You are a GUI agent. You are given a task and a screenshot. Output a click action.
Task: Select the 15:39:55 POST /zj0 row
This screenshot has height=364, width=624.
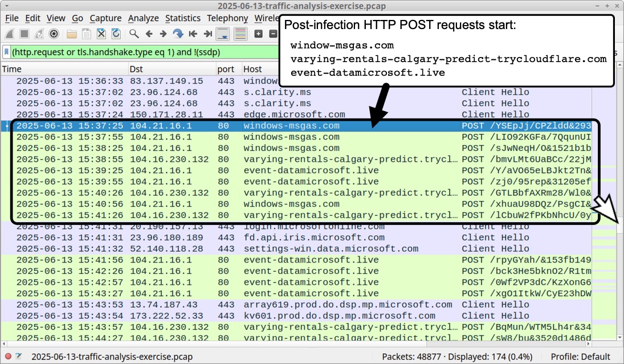tap(296, 181)
